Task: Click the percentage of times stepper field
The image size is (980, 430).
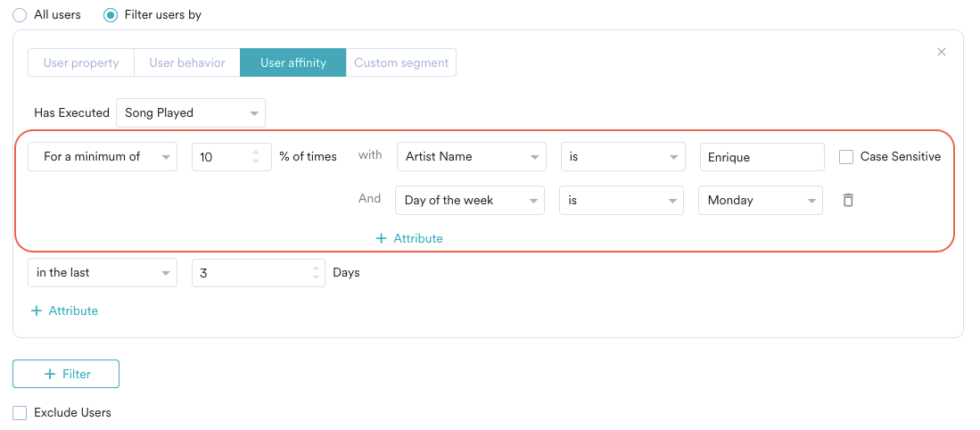Action: (225, 157)
